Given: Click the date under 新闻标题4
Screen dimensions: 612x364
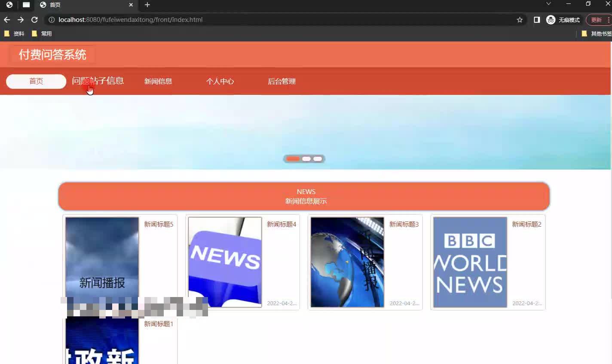Looking at the screenshot, I should tap(282, 303).
